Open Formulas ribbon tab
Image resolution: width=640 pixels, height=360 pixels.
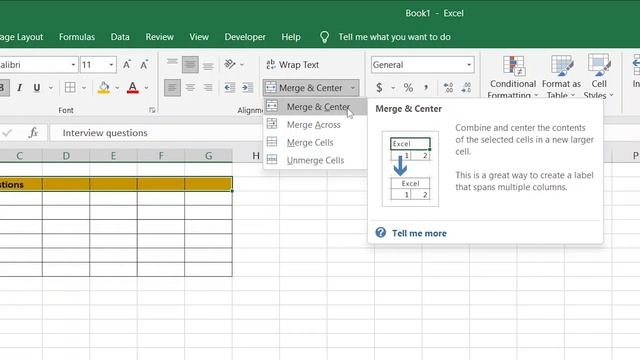[77, 37]
